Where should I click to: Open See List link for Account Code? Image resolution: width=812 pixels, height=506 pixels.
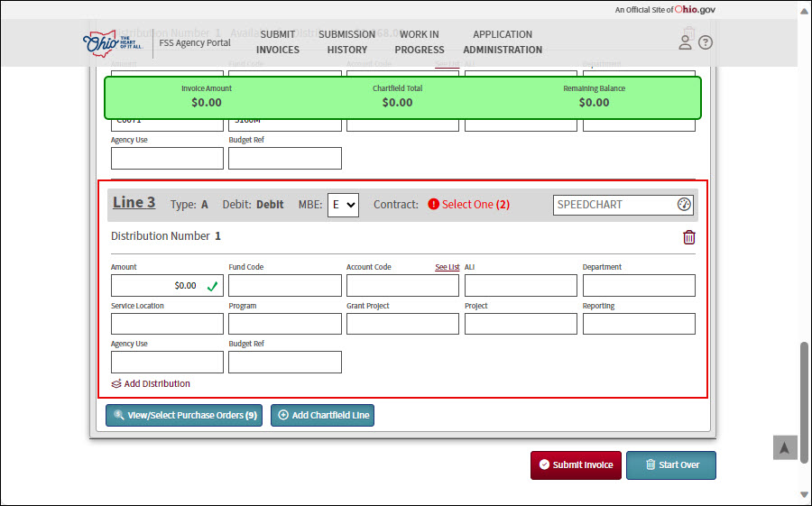pos(447,267)
